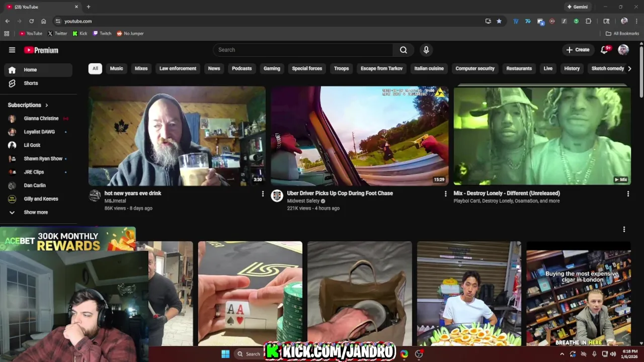
Task: Show hidden system tray icons
Action: point(562,354)
